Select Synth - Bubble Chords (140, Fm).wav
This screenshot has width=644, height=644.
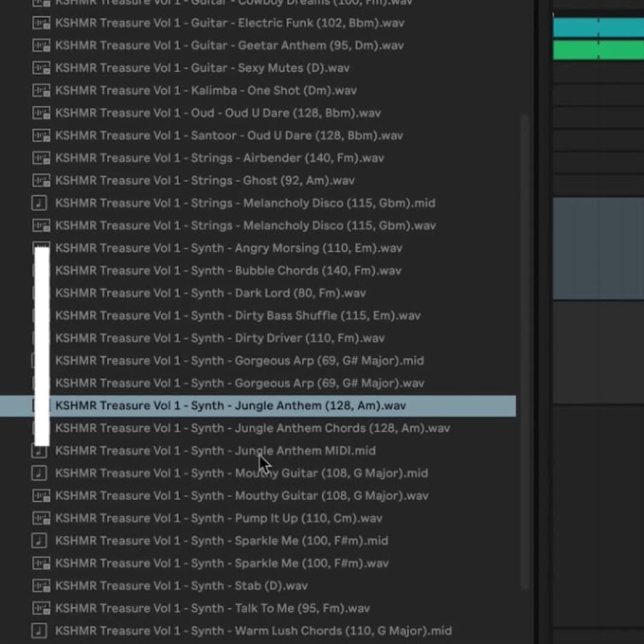click(x=228, y=271)
